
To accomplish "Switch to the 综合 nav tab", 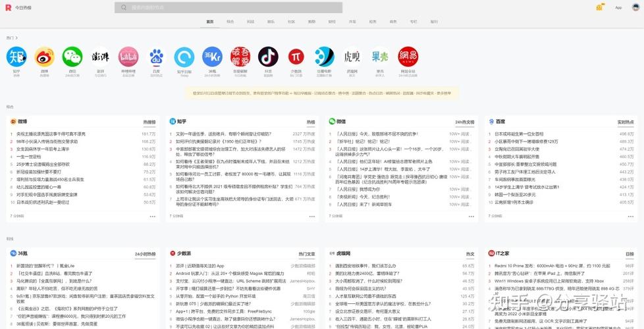I will click(x=230, y=21).
